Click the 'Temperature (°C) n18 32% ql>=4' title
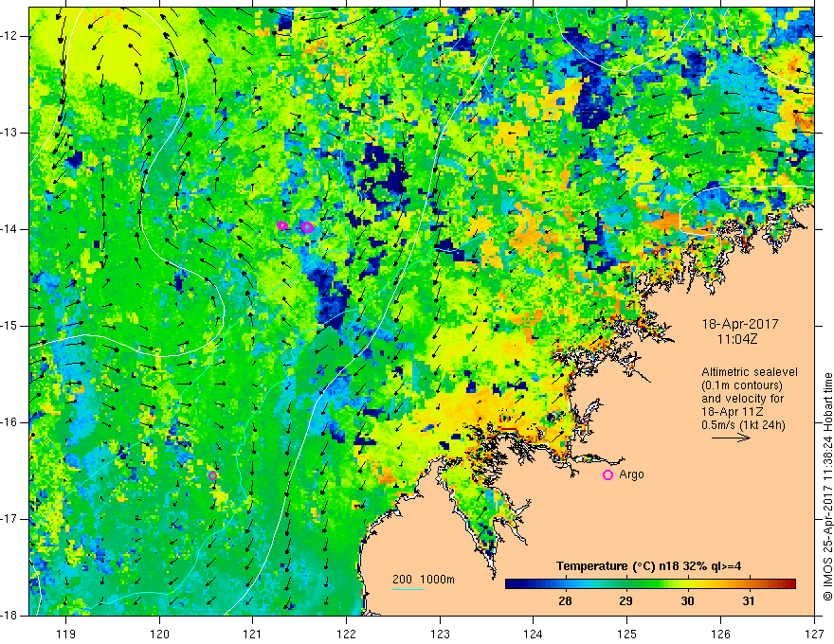834x644 pixels. coord(649,566)
